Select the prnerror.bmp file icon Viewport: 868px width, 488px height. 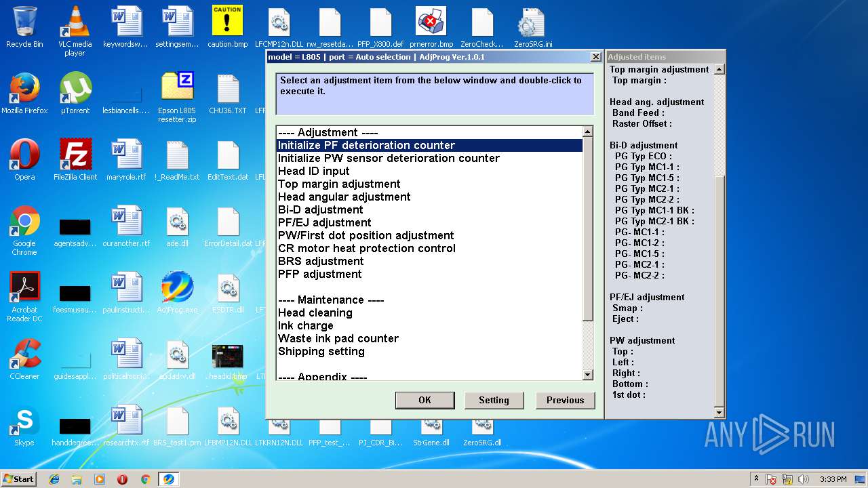(431, 27)
